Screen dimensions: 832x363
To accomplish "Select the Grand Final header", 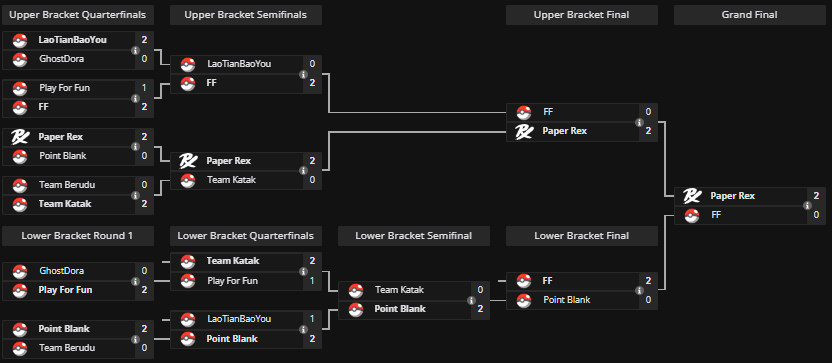I will click(749, 15).
